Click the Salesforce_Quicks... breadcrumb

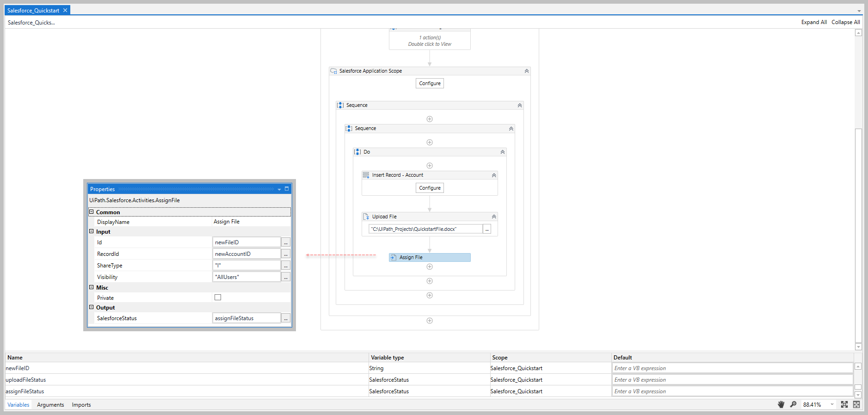(31, 22)
